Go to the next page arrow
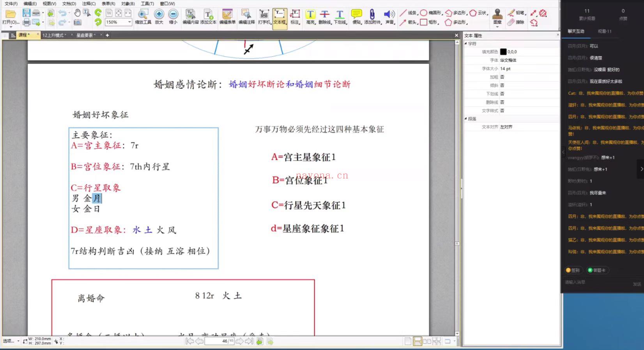 pyautogui.click(x=239, y=341)
